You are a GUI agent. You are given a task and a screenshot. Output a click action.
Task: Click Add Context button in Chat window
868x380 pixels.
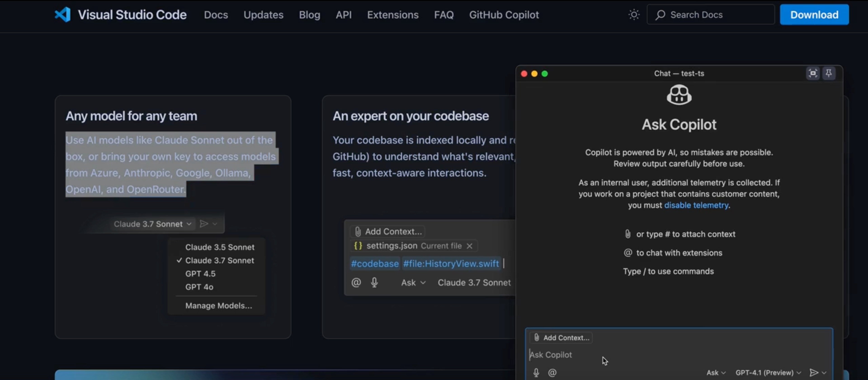coord(561,337)
